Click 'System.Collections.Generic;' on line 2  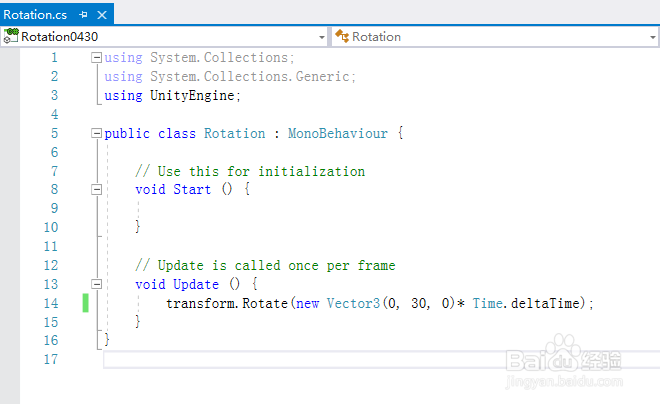[253, 77]
